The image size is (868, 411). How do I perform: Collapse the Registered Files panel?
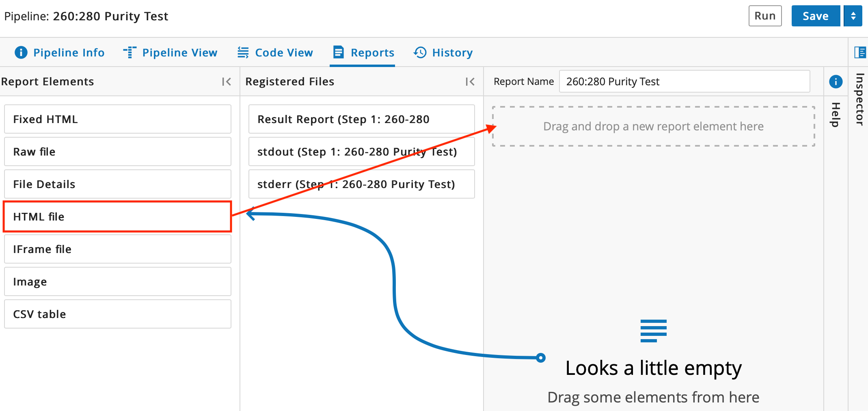(x=470, y=82)
